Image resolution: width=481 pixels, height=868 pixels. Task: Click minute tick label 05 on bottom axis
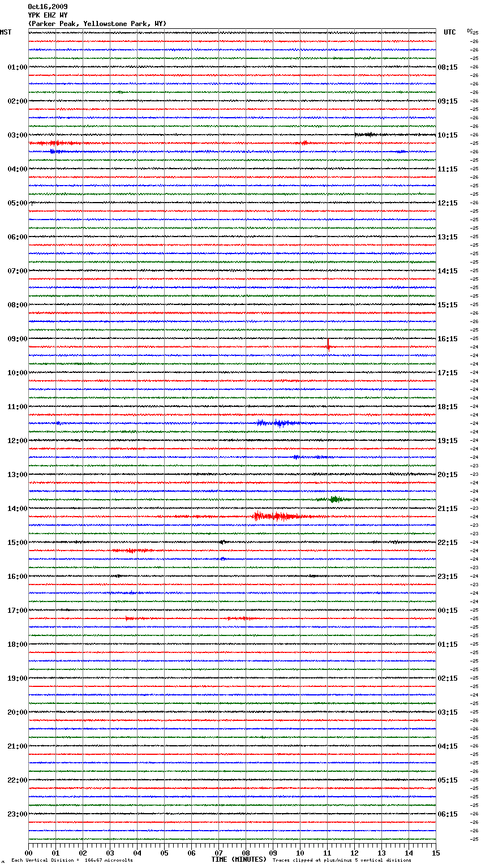164,852
